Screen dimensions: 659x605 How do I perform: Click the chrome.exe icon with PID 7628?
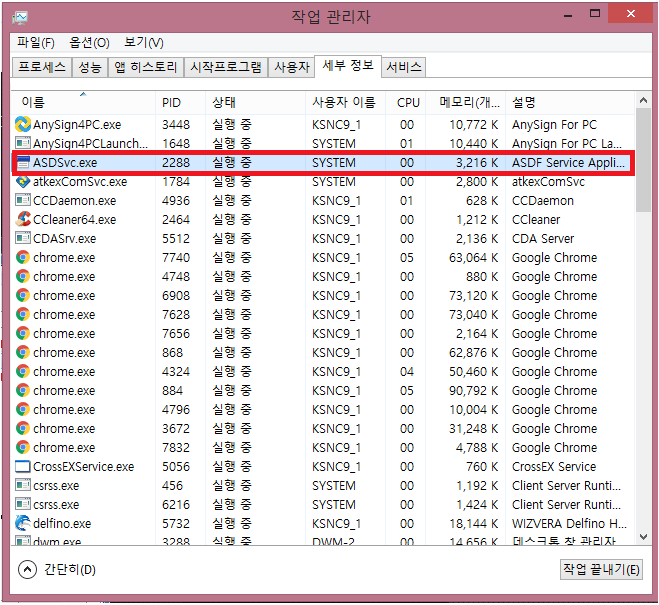coord(23,314)
